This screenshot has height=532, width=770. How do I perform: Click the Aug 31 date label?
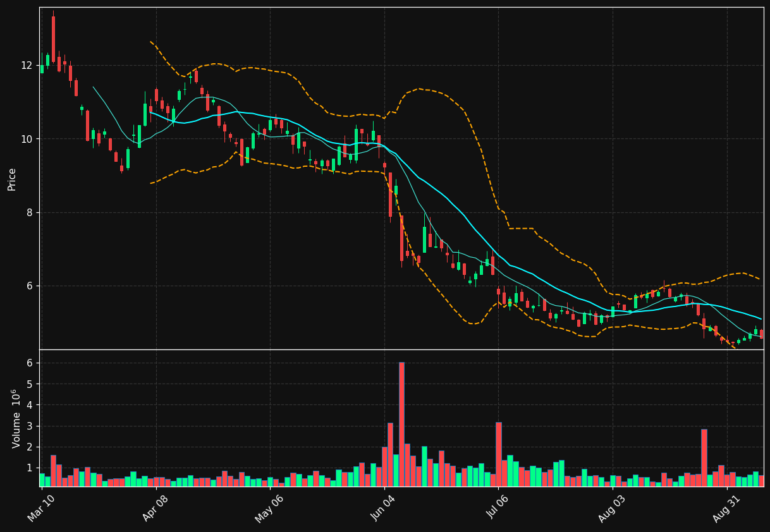(x=726, y=507)
